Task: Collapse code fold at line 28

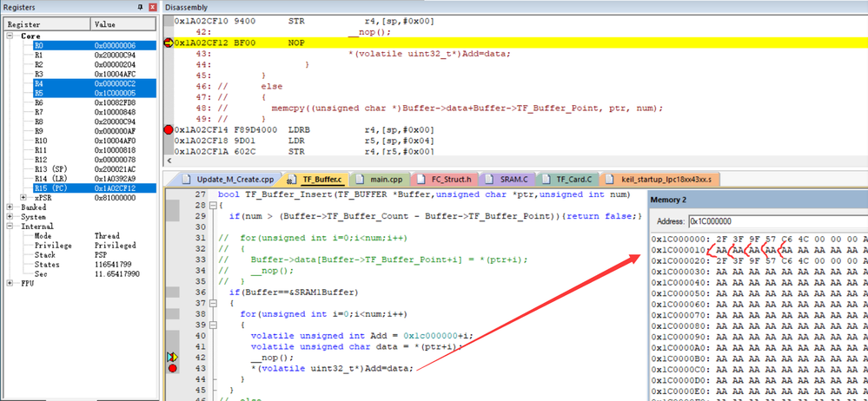Action: 214,205
